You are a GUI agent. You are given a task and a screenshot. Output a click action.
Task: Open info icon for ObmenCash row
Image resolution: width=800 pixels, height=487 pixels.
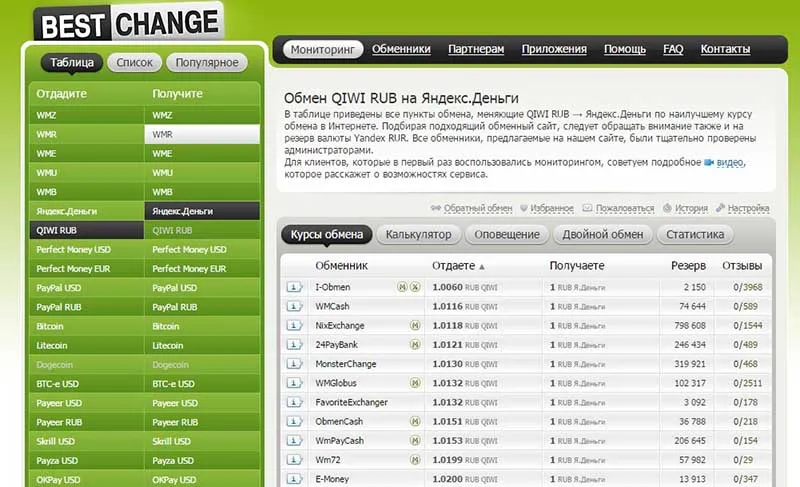(294, 422)
